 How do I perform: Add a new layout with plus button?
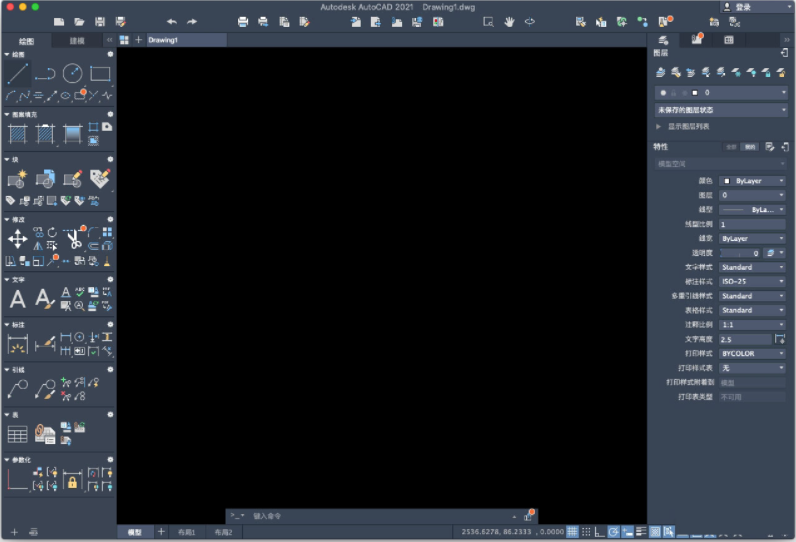click(161, 531)
